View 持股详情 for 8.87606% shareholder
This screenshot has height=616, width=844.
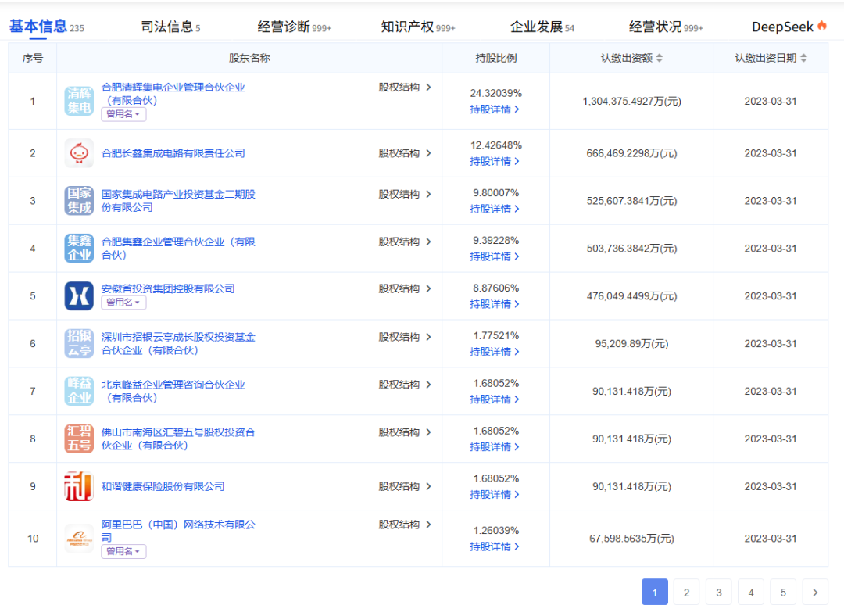495,304
